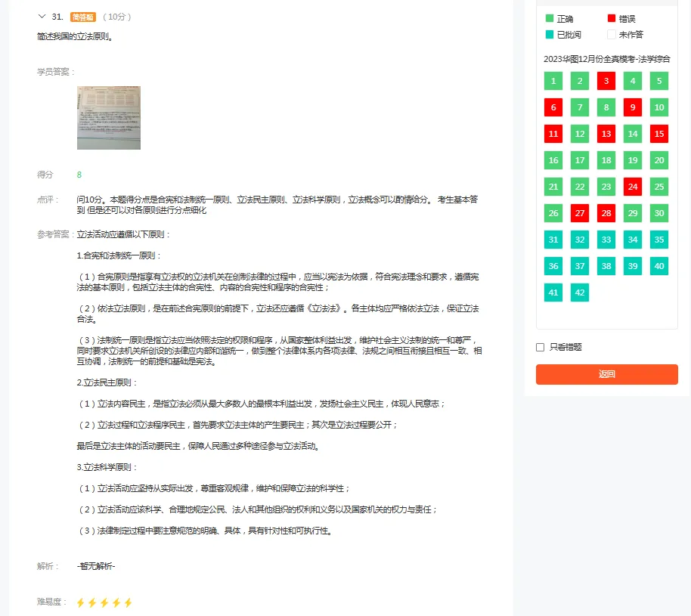The width and height of the screenshot is (691, 616).
Task: Select question 14 tile
Action: pyautogui.click(x=633, y=134)
